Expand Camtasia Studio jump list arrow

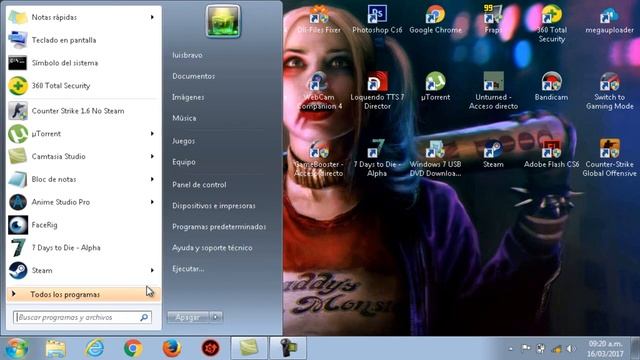(152, 157)
